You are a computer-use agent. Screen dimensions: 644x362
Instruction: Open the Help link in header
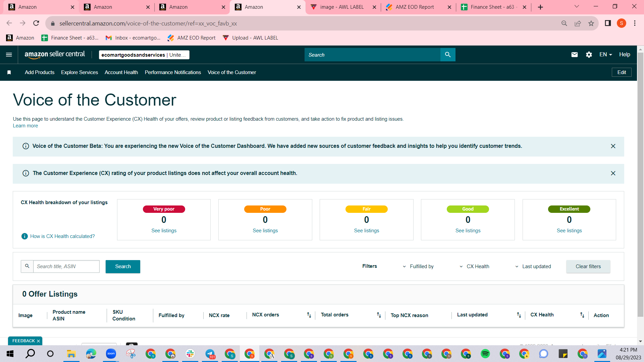pyautogui.click(x=625, y=55)
